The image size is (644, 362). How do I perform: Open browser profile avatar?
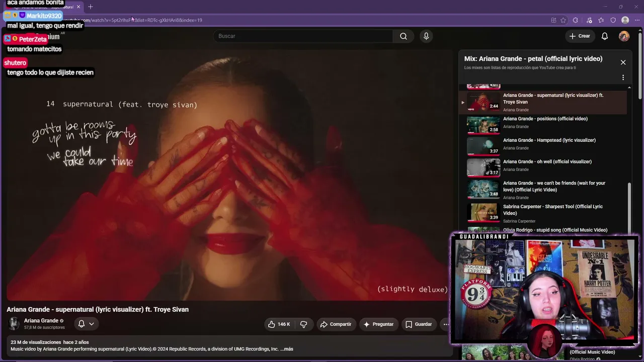[x=625, y=20]
